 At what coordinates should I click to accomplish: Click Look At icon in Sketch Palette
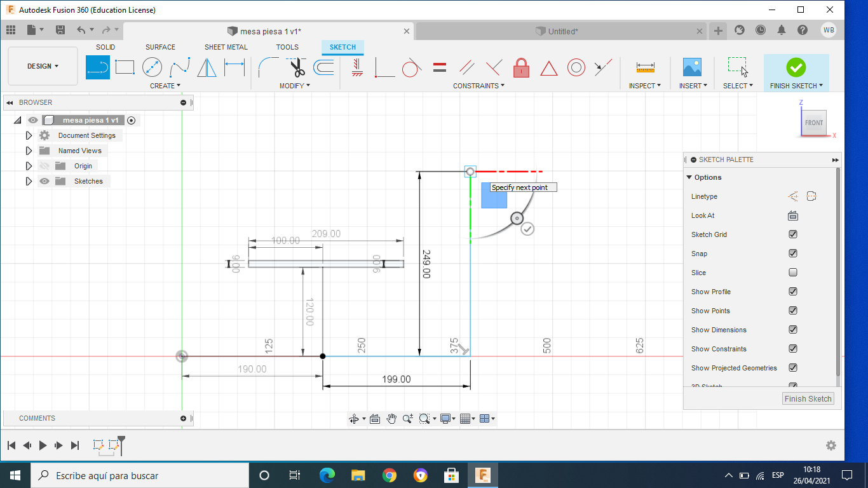(792, 215)
